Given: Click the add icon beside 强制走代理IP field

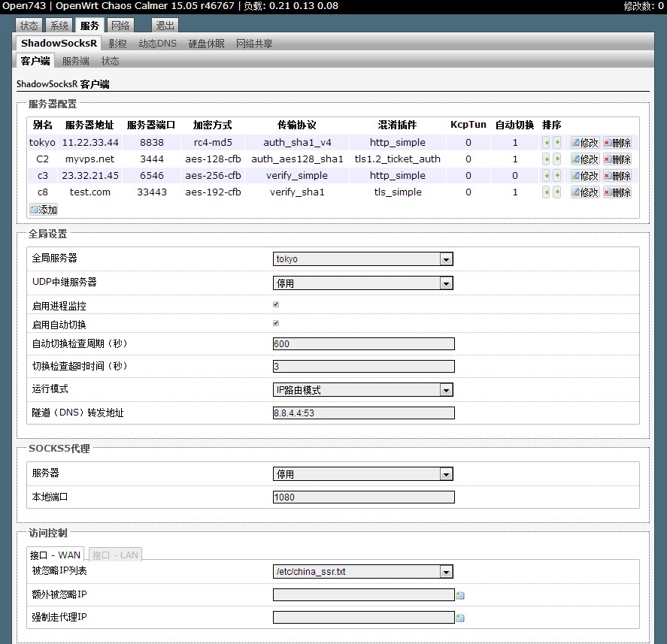Looking at the screenshot, I should (x=460, y=618).
